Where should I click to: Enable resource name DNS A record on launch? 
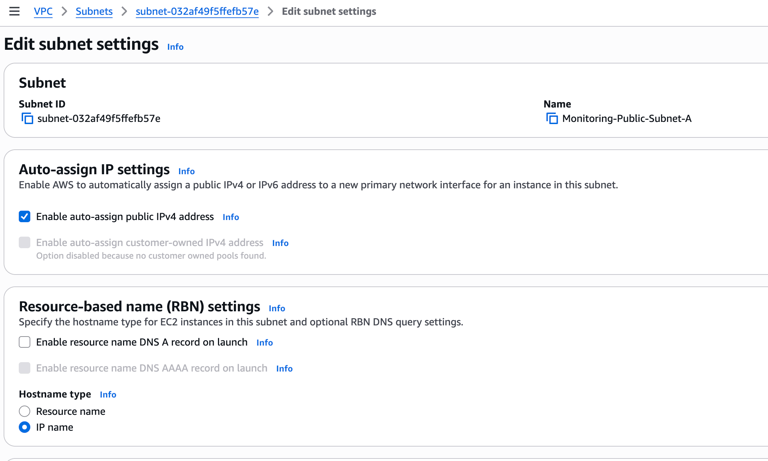pyautogui.click(x=24, y=342)
